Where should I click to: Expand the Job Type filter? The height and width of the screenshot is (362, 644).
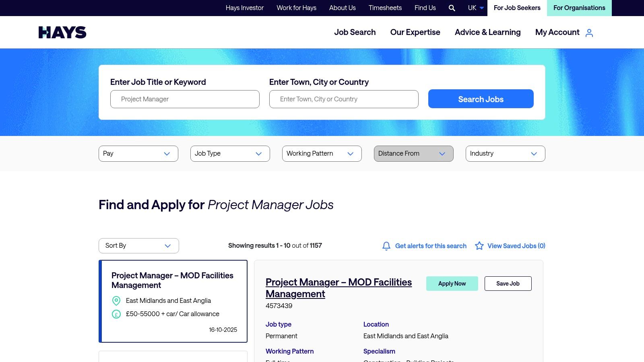[x=230, y=154]
